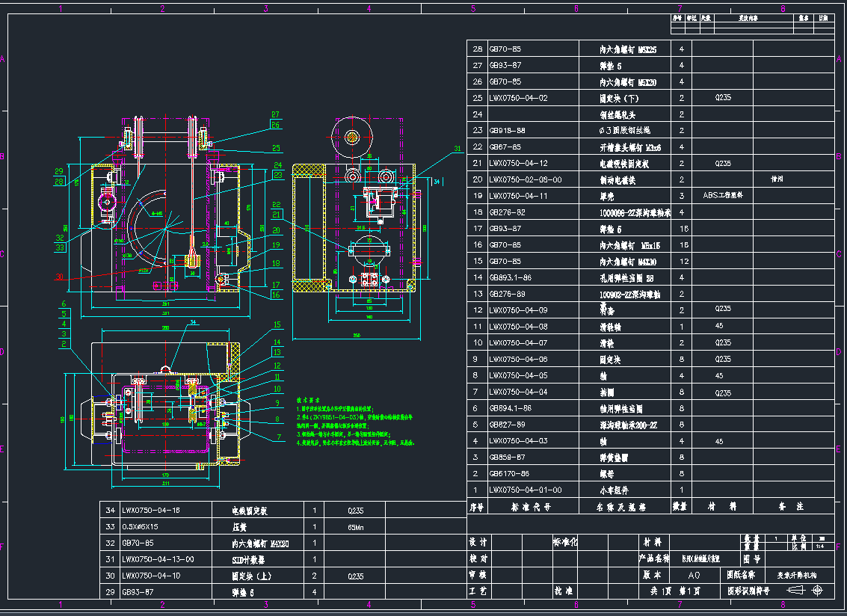847x616 pixels.
Task: Click the crosshair target symbol in title block
Action: click(x=818, y=591)
